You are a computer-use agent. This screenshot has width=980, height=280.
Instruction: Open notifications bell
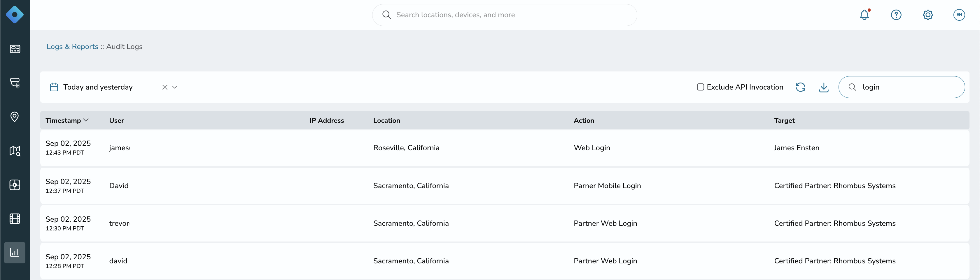[x=864, y=15]
